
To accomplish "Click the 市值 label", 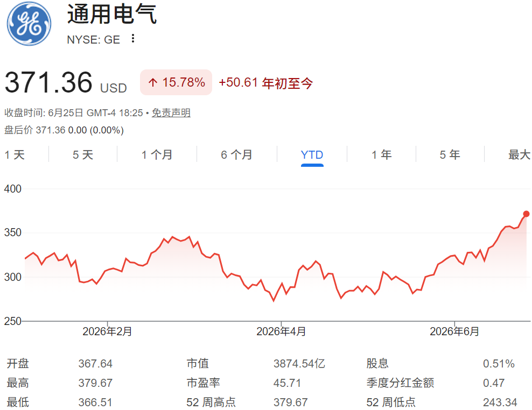I will [198, 364].
